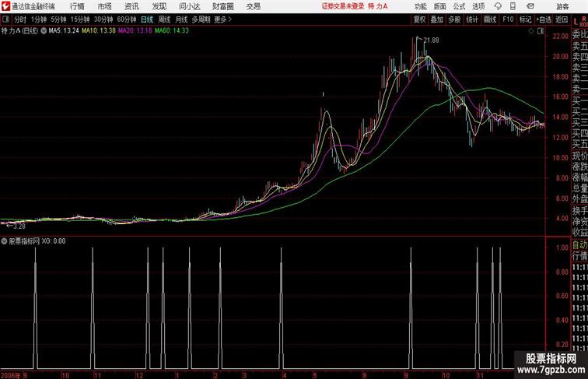Open the 选项 menu
The width and height of the screenshot is (588, 379).
pyautogui.click(x=478, y=6)
